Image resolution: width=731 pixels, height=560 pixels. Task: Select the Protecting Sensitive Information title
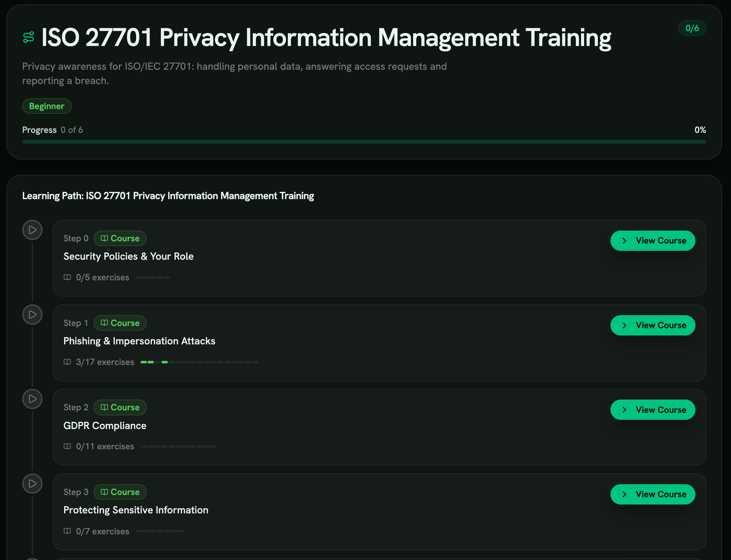[x=136, y=510]
